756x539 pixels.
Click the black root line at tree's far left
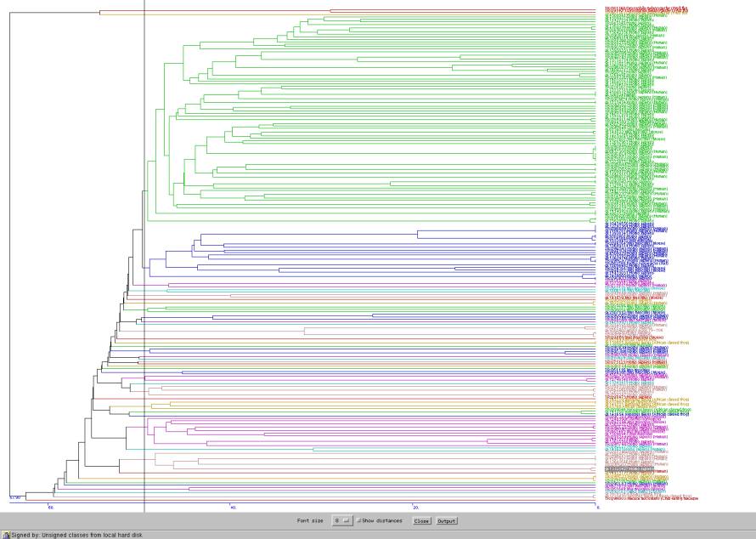9,255
